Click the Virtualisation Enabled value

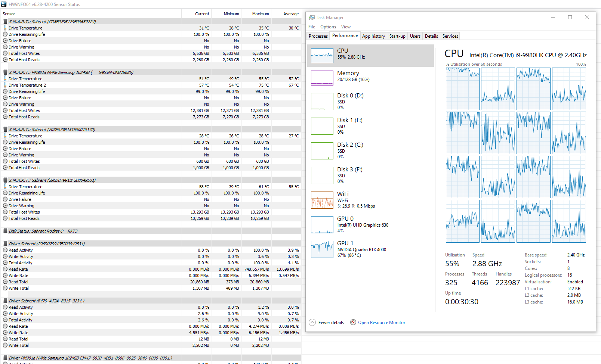[575, 282]
